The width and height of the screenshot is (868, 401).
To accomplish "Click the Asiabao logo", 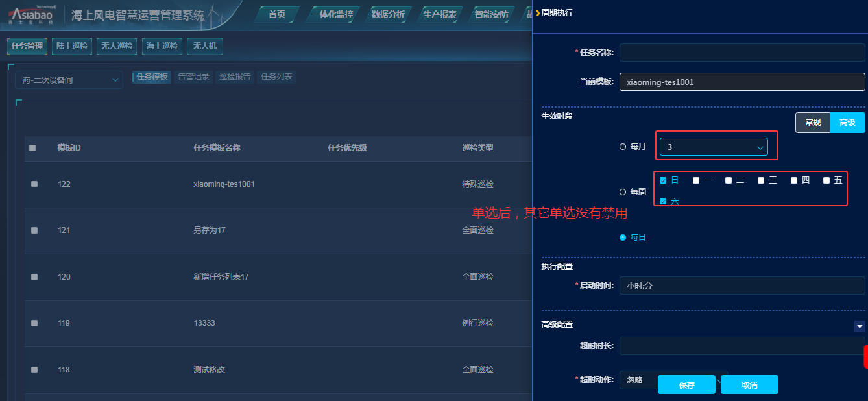I will click(x=32, y=16).
